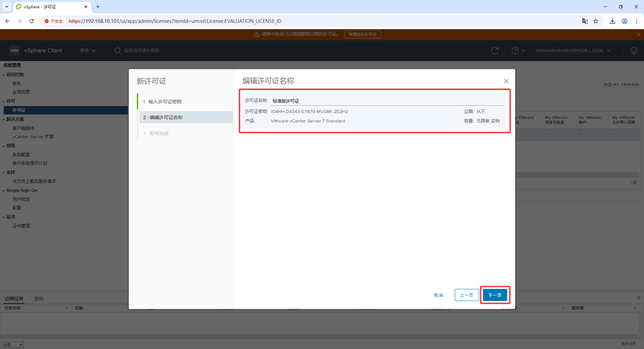Open the help question mark menu
This screenshot has height=349, width=644.
(518, 51)
